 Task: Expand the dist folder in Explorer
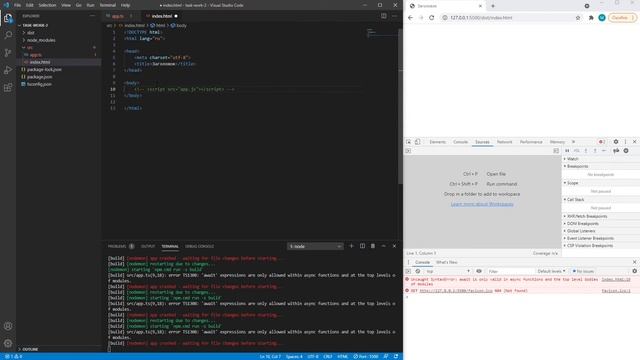pyautogui.click(x=31, y=33)
